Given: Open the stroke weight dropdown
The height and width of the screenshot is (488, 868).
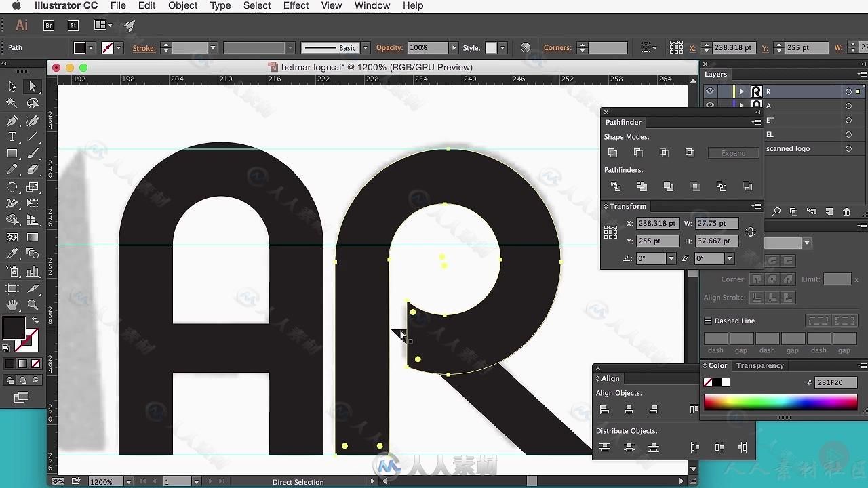Looking at the screenshot, I should click(212, 48).
